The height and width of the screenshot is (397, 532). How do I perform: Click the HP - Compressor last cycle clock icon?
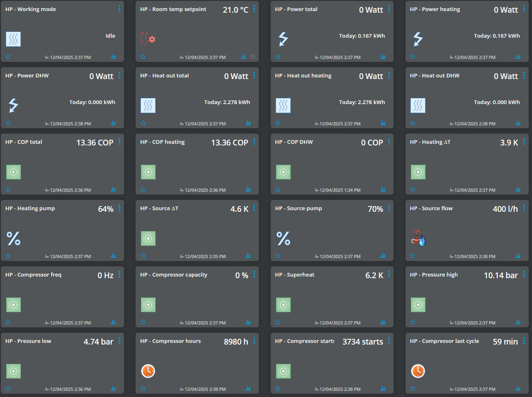pyautogui.click(x=418, y=371)
